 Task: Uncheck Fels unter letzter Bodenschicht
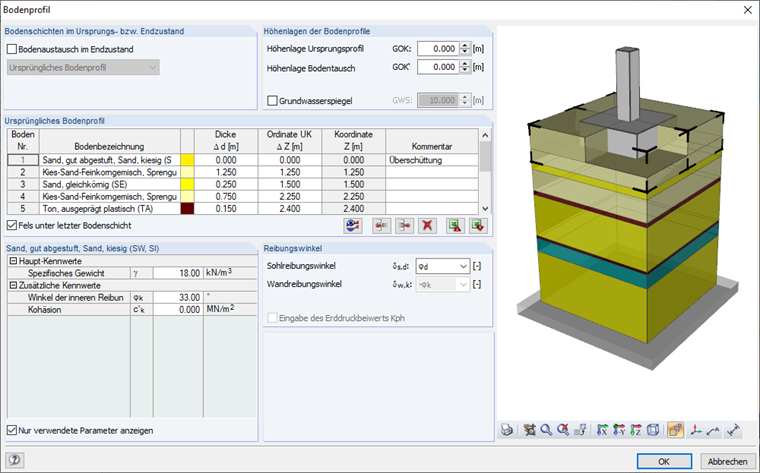(x=12, y=225)
